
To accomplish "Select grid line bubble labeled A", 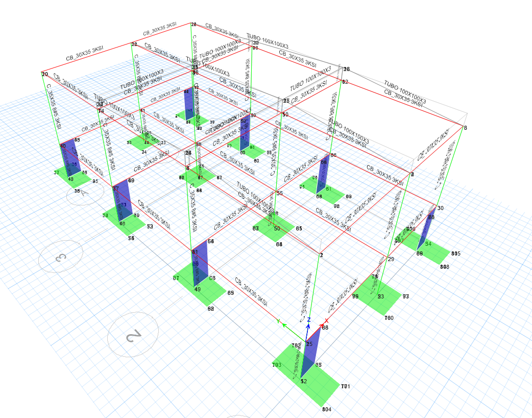I will 85,194.
